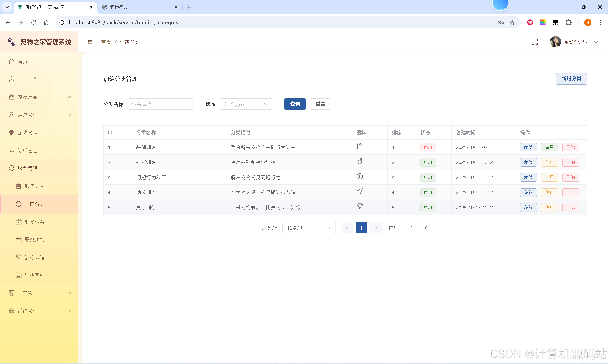Image resolution: width=608 pixels, height=364 pixels.
Task: Open 训练课程 submenu item
Action: click(39, 257)
